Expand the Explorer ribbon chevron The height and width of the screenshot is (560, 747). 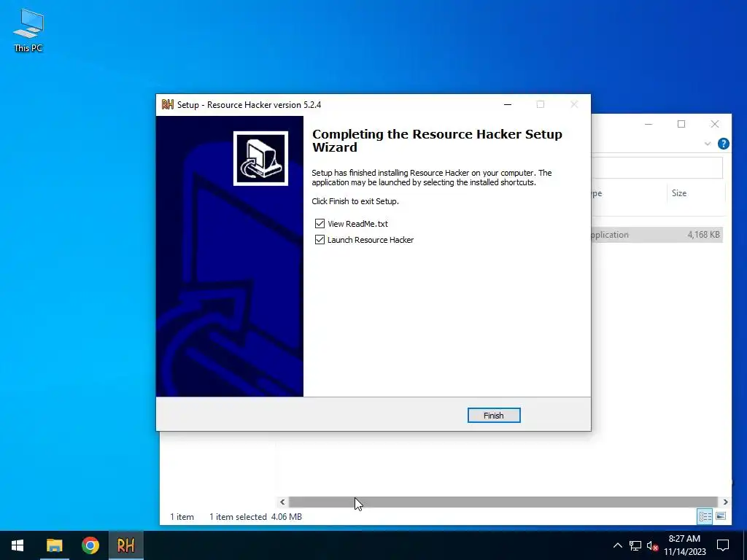tap(708, 144)
